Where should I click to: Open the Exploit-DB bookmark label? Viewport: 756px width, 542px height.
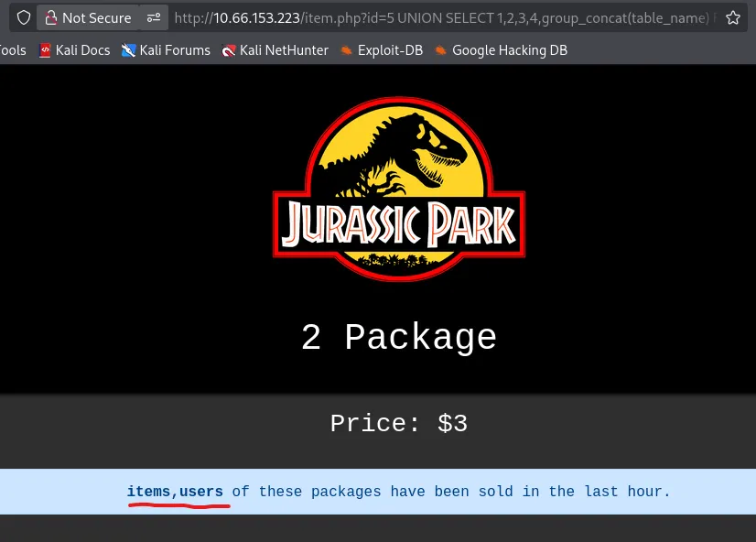[390, 50]
